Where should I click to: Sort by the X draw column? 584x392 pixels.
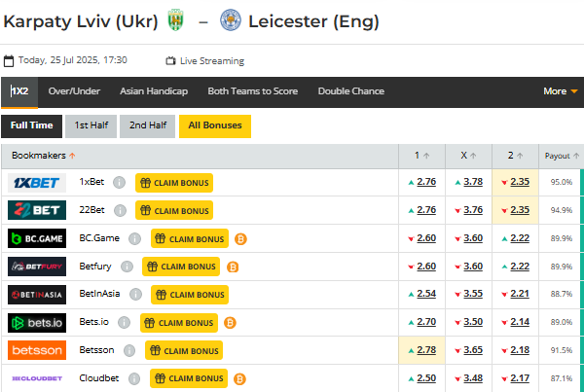pos(471,156)
